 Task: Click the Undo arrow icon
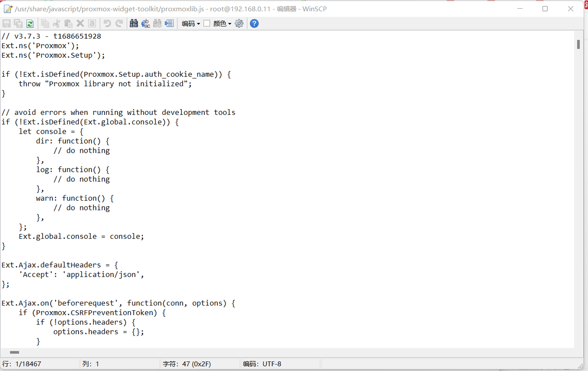pos(107,23)
